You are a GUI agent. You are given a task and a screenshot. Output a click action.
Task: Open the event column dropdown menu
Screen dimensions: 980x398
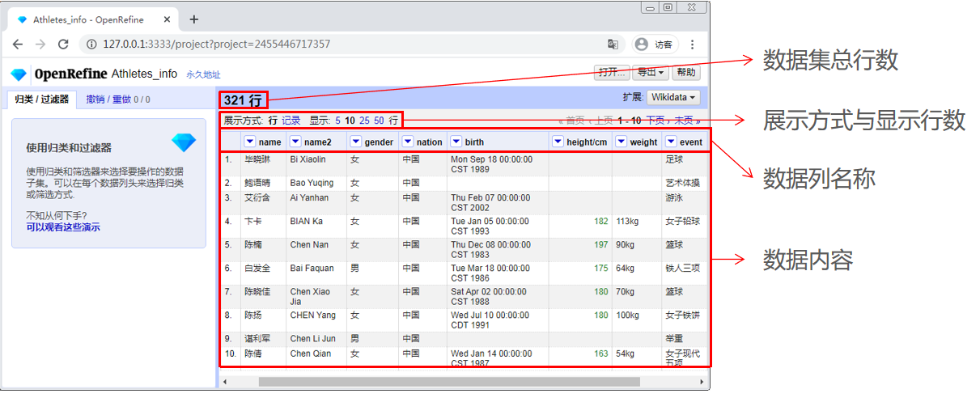pos(671,142)
